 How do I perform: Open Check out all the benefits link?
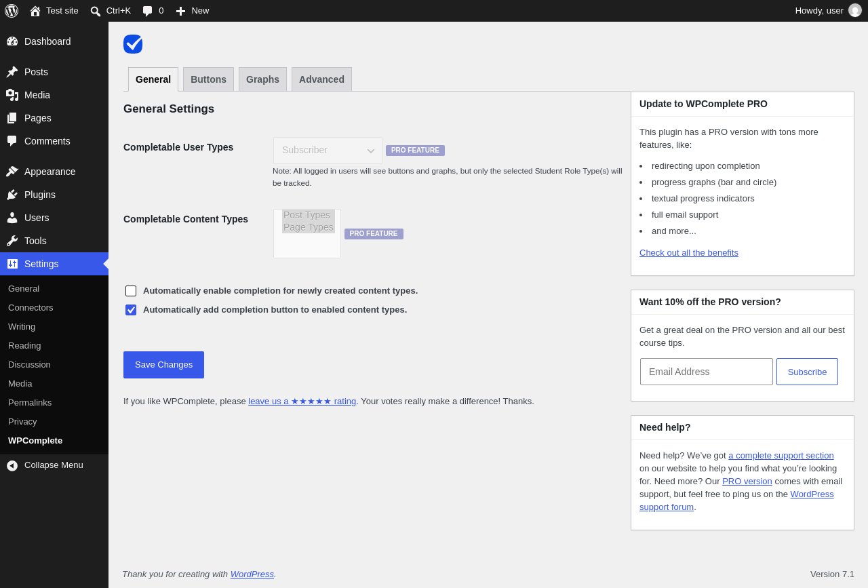(689, 253)
